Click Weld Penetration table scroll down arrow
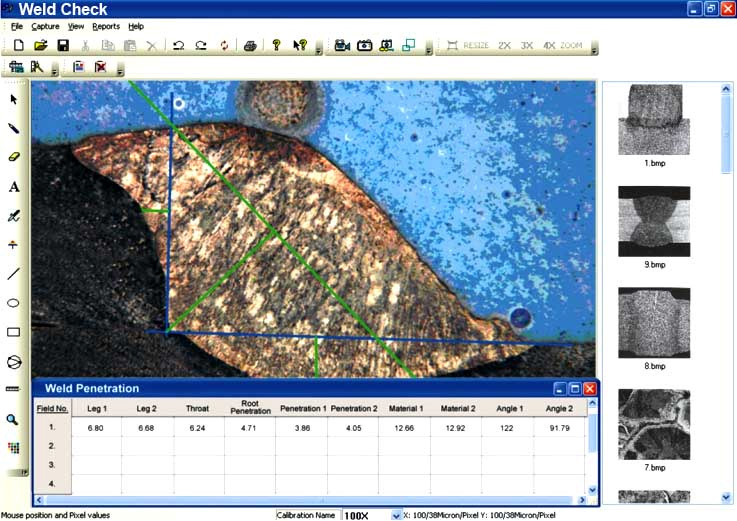 click(593, 490)
